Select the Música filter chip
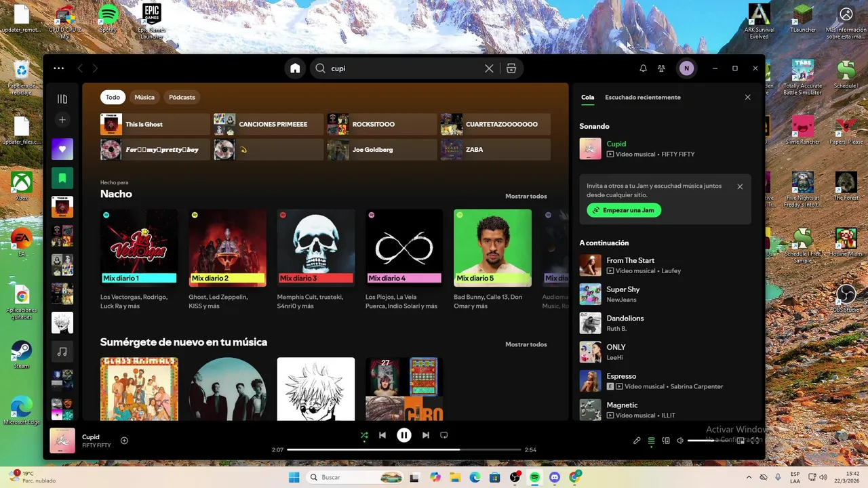The height and width of the screenshot is (488, 868). click(144, 97)
